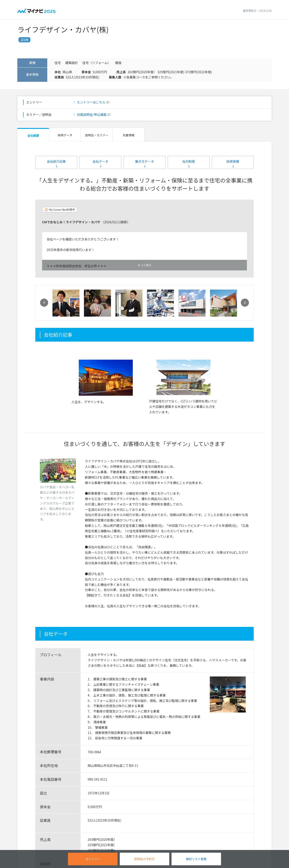Screen dimensions: 289x868
Task: Jump to 会社データ section button
Action: click(x=100, y=162)
